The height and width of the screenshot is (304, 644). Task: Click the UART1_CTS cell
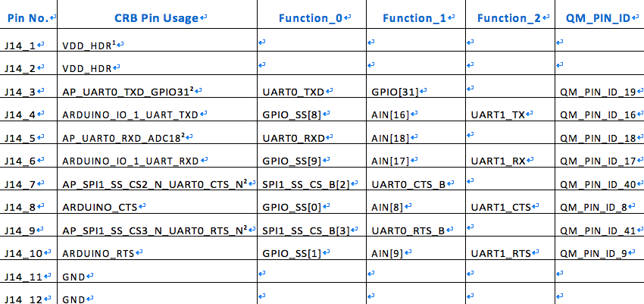(510, 202)
